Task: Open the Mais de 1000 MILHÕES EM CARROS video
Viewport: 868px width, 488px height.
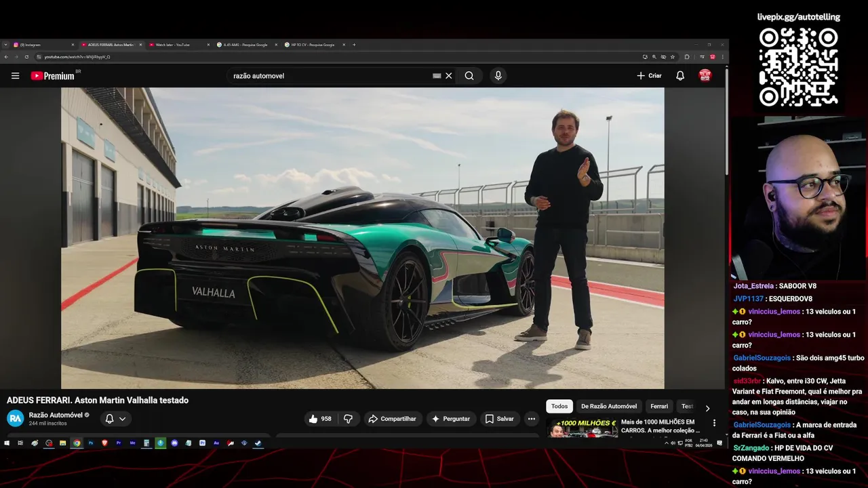Action: click(x=660, y=426)
